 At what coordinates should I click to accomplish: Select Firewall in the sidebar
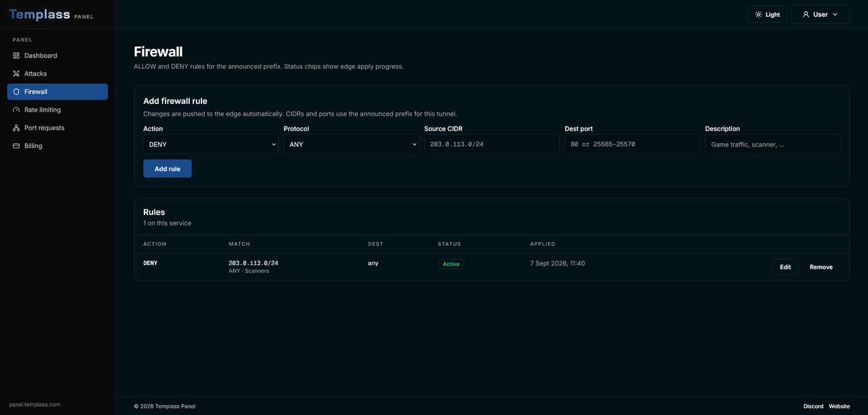pos(58,92)
